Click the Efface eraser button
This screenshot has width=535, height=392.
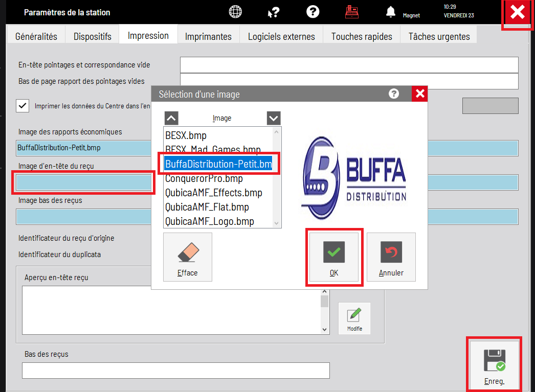coord(188,257)
